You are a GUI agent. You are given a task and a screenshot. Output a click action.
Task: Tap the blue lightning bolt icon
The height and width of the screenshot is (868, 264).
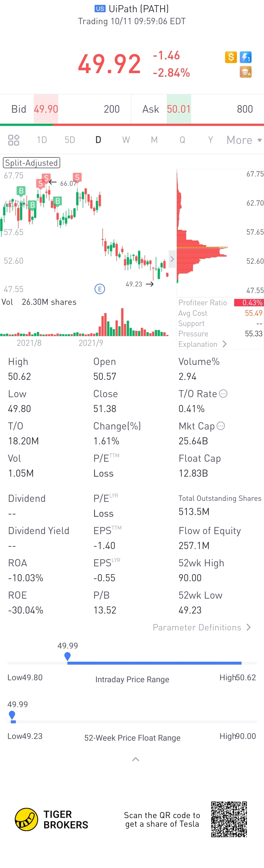[245, 57]
